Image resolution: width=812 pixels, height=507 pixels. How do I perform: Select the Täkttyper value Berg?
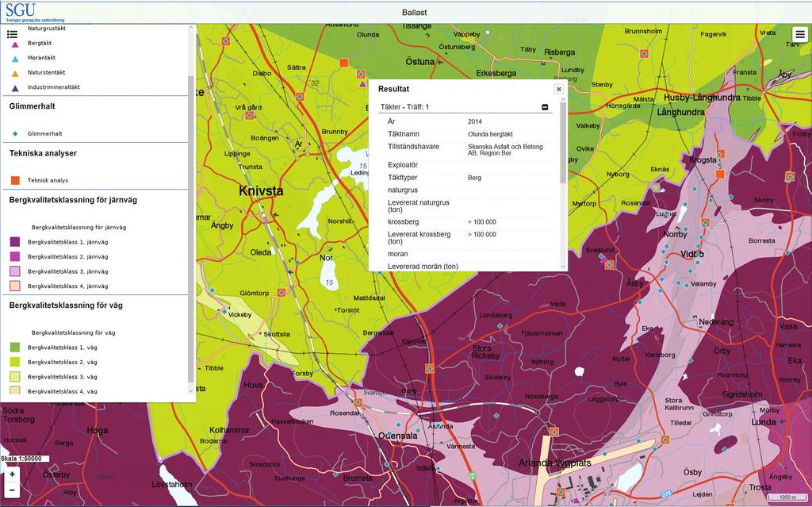point(474,178)
